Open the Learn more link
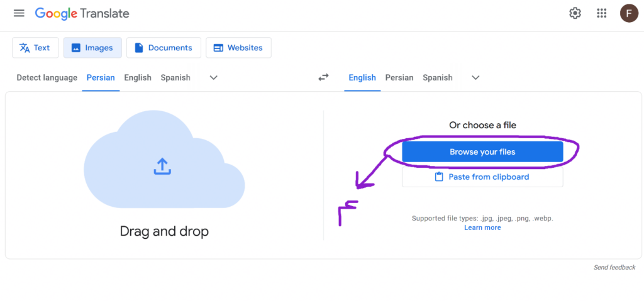 (482, 227)
